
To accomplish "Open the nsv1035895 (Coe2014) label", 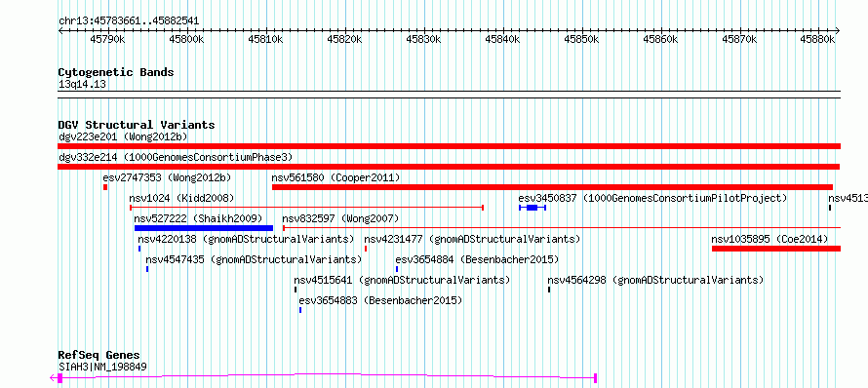I will (770, 239).
